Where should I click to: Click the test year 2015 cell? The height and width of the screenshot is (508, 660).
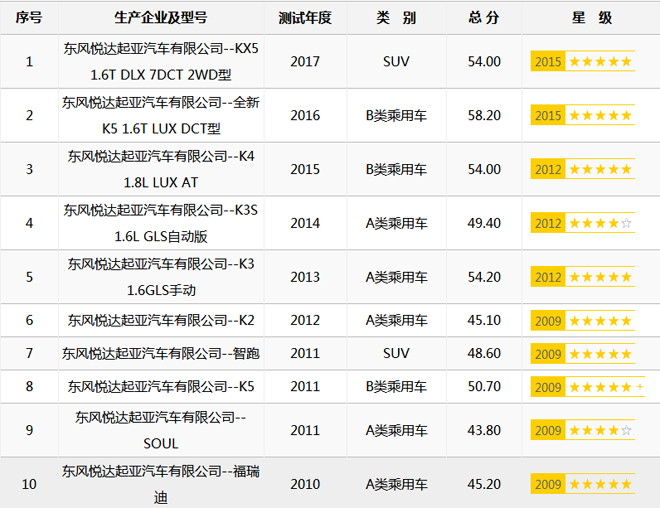[305, 169]
